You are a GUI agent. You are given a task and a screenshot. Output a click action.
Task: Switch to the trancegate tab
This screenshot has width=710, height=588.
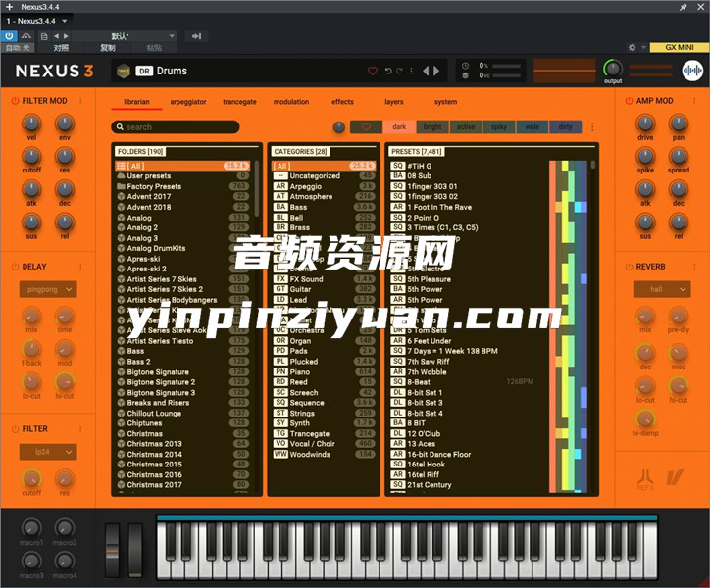239,102
